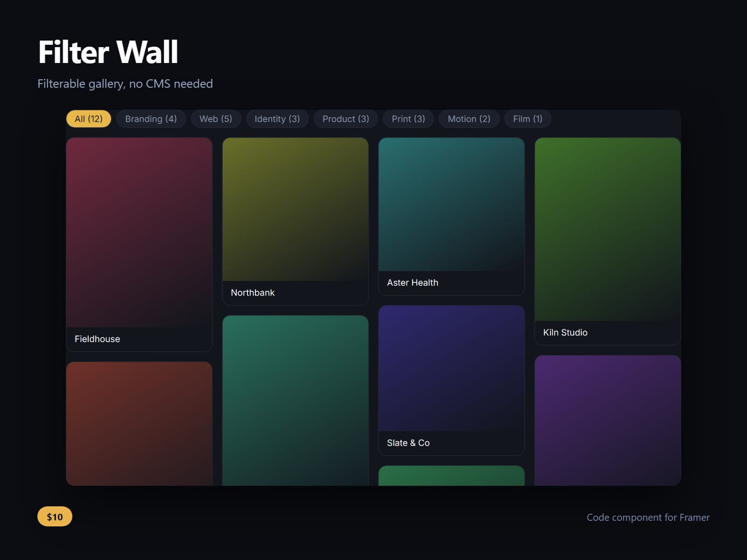Open the purple card below Kiln Studio

tap(608, 420)
